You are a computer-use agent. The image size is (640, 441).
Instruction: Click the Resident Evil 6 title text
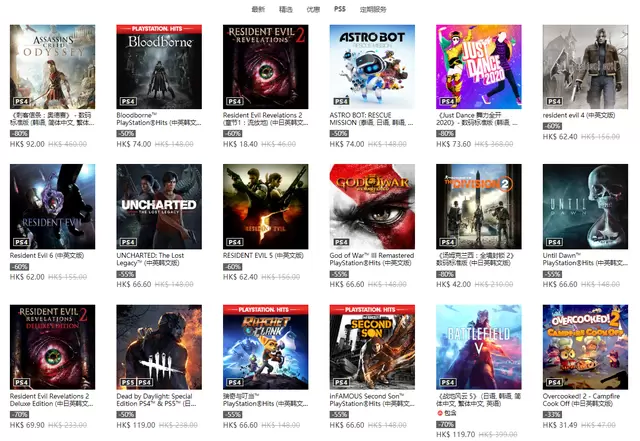47,256
